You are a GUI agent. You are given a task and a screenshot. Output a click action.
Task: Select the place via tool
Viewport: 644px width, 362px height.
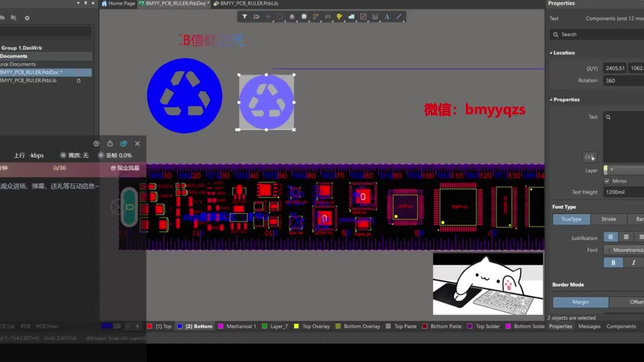340,17
